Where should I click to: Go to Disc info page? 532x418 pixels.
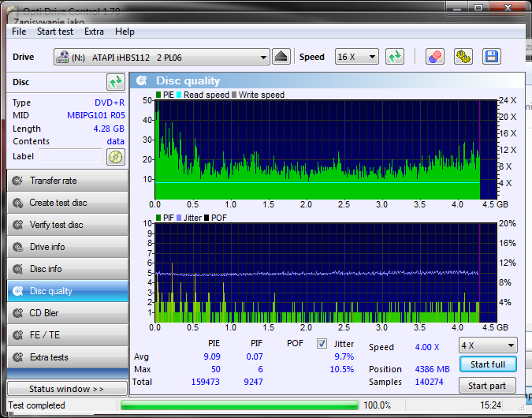[x=68, y=269]
